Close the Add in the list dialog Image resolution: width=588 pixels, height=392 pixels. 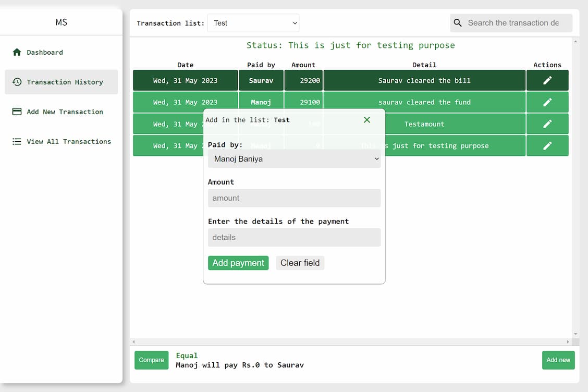367,120
